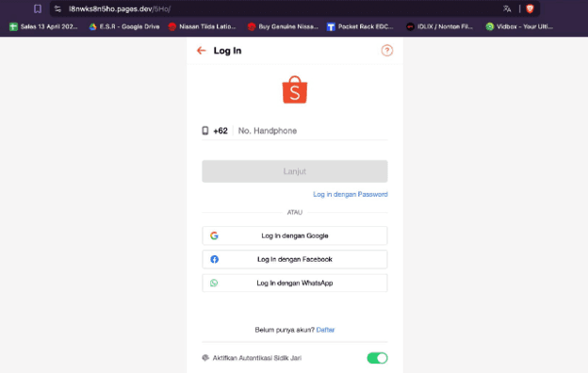Toggle the Autentikasi Sidik Jari switch
Screen dimensions: 588x373
tap(377, 358)
